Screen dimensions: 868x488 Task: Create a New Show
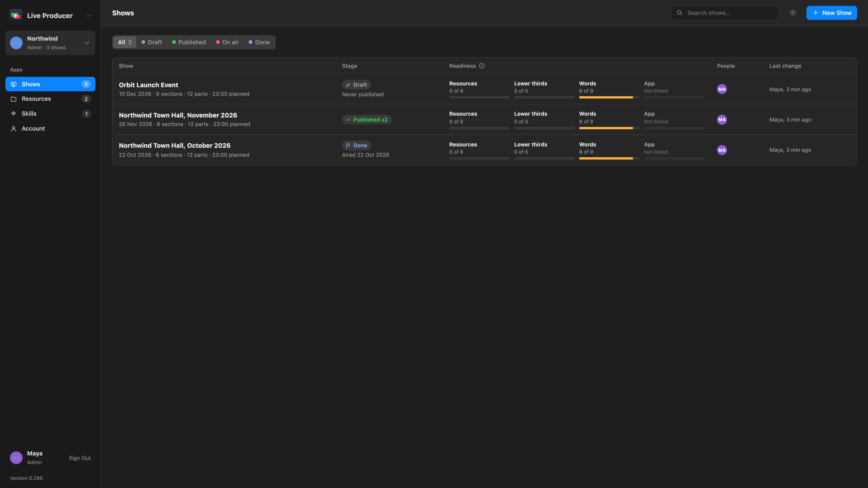click(x=832, y=13)
